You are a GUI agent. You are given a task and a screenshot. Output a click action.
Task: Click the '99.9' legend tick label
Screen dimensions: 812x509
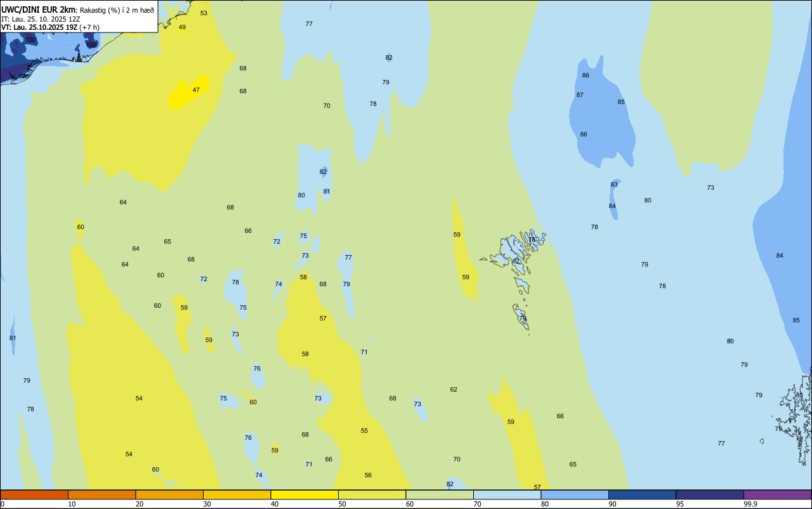click(750, 504)
